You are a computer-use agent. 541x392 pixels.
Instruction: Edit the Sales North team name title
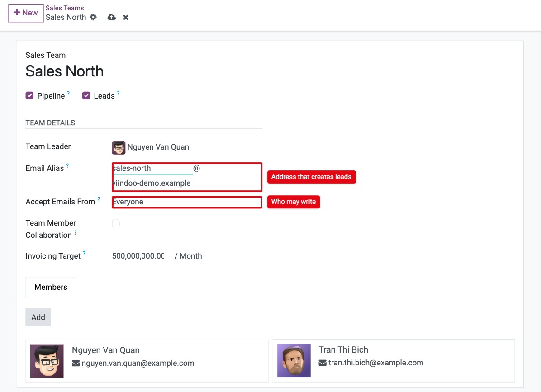pyautogui.click(x=65, y=71)
